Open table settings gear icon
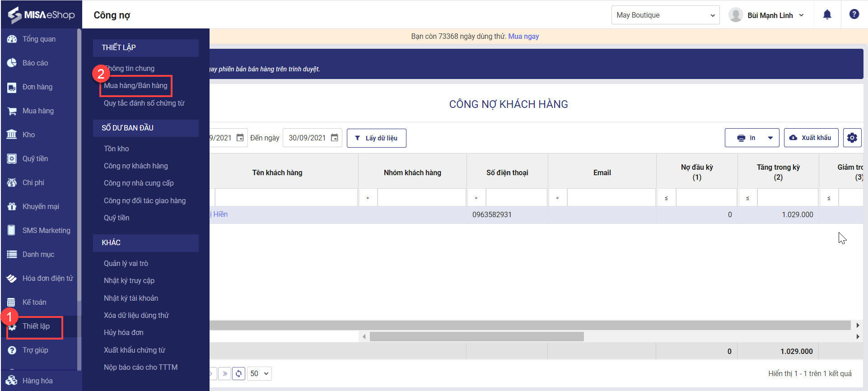The height and width of the screenshot is (391, 868). click(852, 138)
